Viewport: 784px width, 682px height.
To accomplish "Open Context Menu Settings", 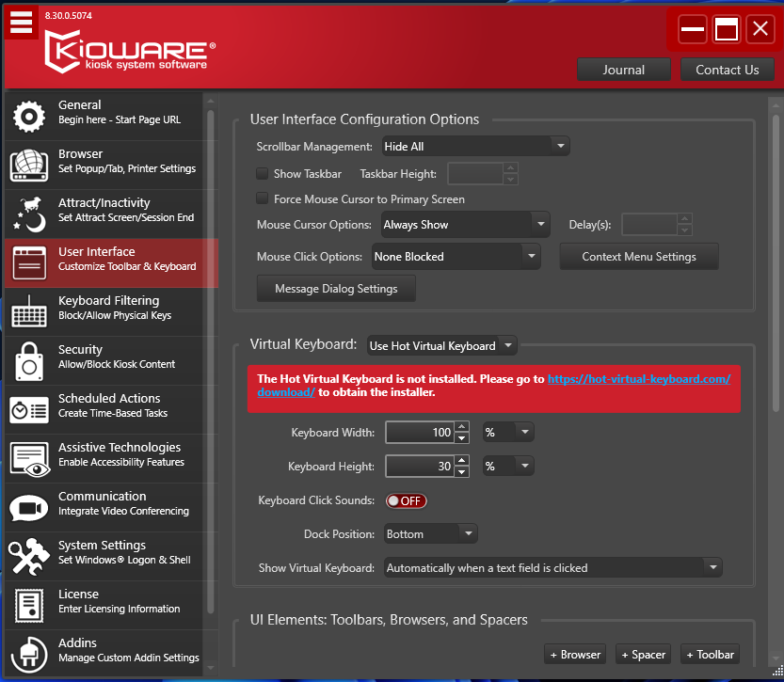I will click(x=639, y=256).
